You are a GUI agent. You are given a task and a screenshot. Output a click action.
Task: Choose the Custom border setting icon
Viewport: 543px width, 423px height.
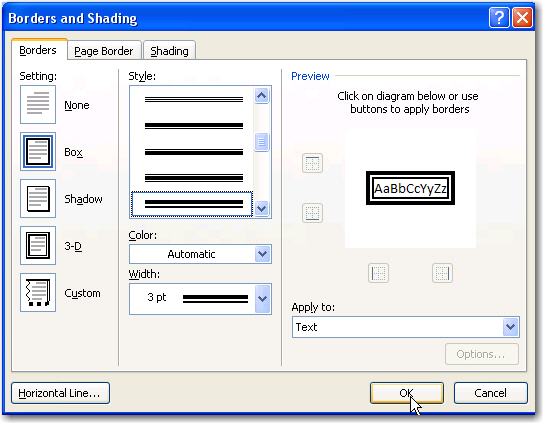click(x=38, y=293)
